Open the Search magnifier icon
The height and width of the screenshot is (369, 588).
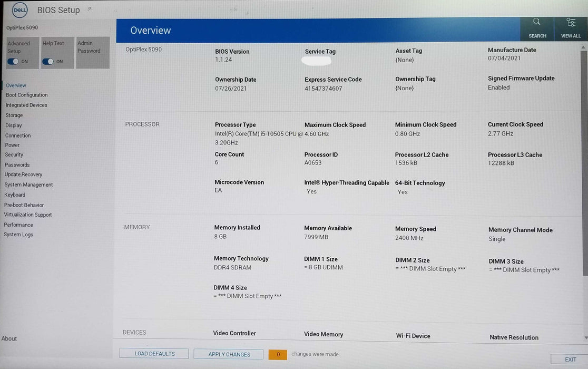click(x=536, y=22)
